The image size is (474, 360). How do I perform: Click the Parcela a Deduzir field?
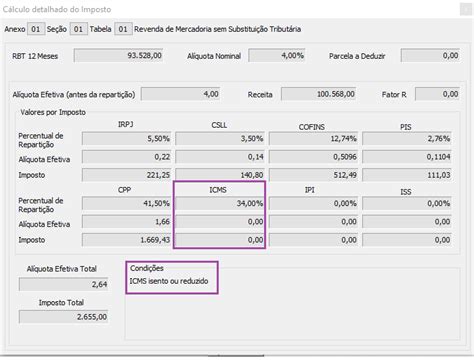coord(430,55)
